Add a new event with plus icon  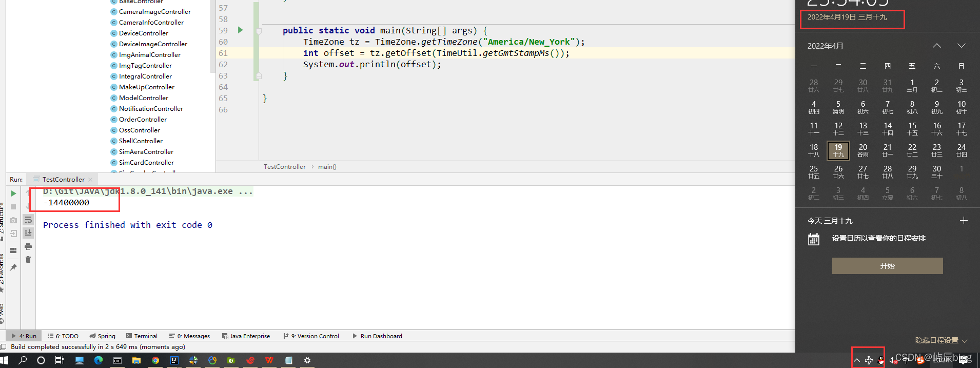tap(964, 221)
